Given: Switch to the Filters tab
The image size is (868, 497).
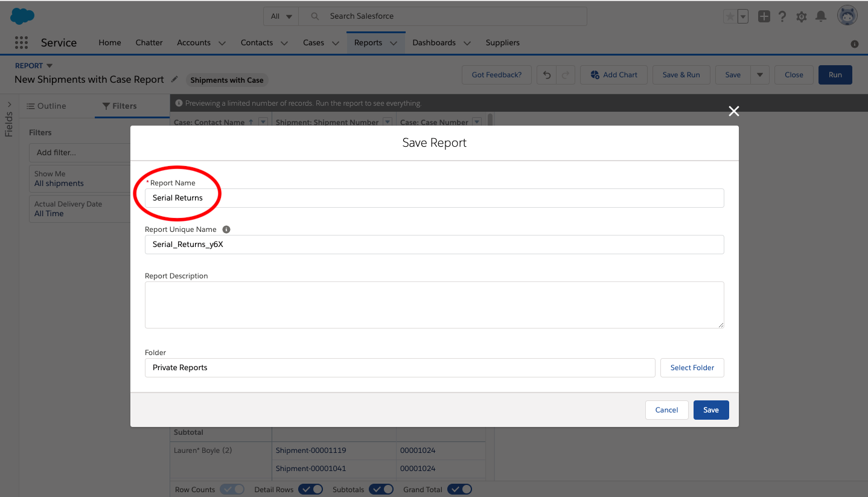Looking at the screenshot, I should tap(120, 106).
